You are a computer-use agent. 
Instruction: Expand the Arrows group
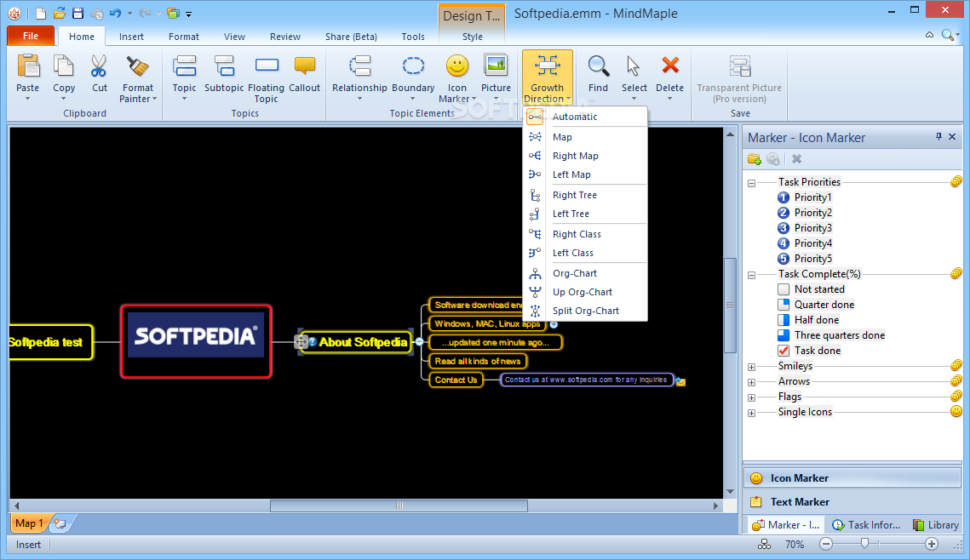(752, 383)
